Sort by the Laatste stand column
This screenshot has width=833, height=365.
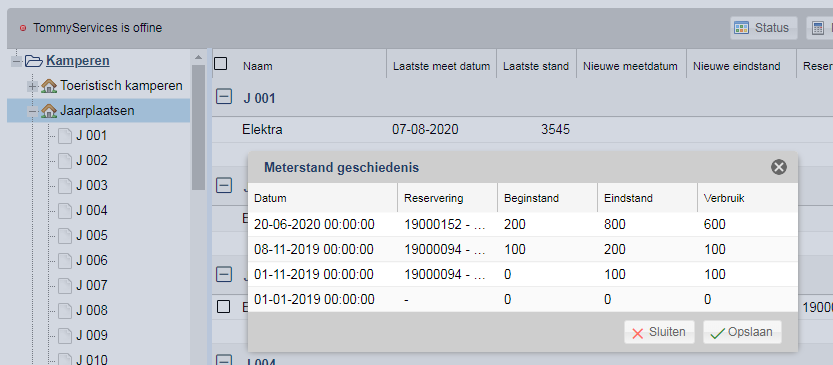click(536, 66)
